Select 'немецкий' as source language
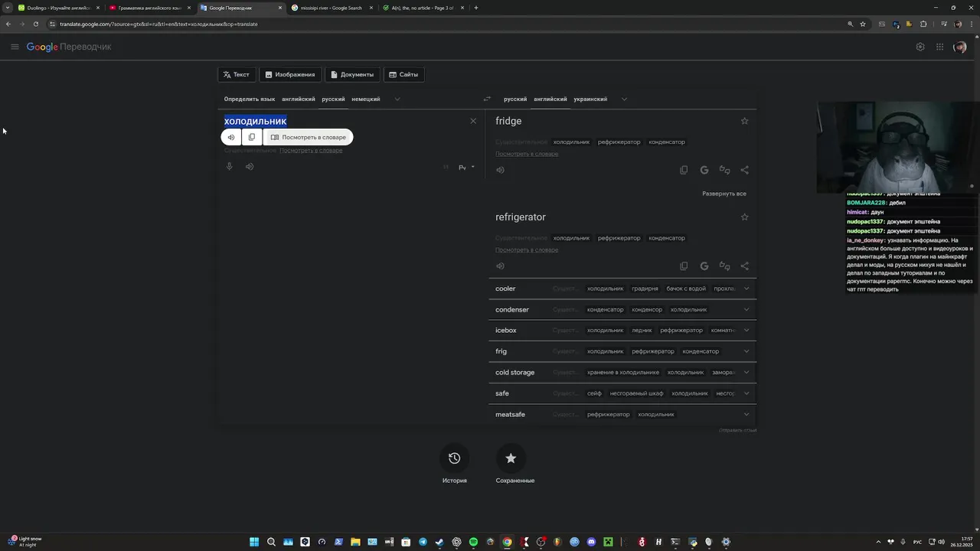Image resolution: width=980 pixels, height=551 pixels. (x=366, y=99)
